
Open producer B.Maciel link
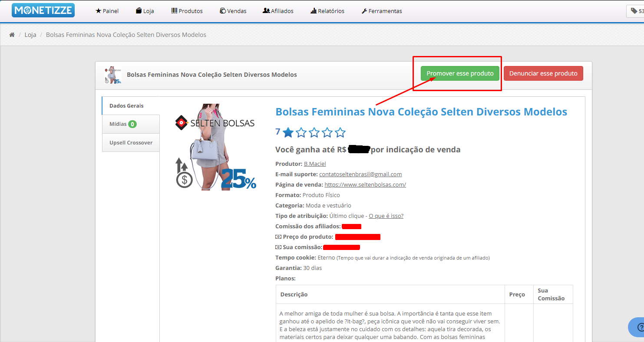(315, 164)
